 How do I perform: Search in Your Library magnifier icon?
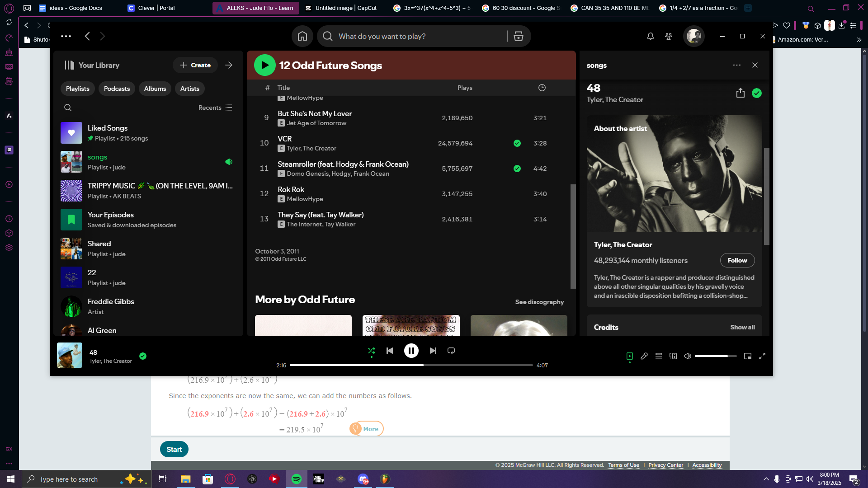(68, 108)
